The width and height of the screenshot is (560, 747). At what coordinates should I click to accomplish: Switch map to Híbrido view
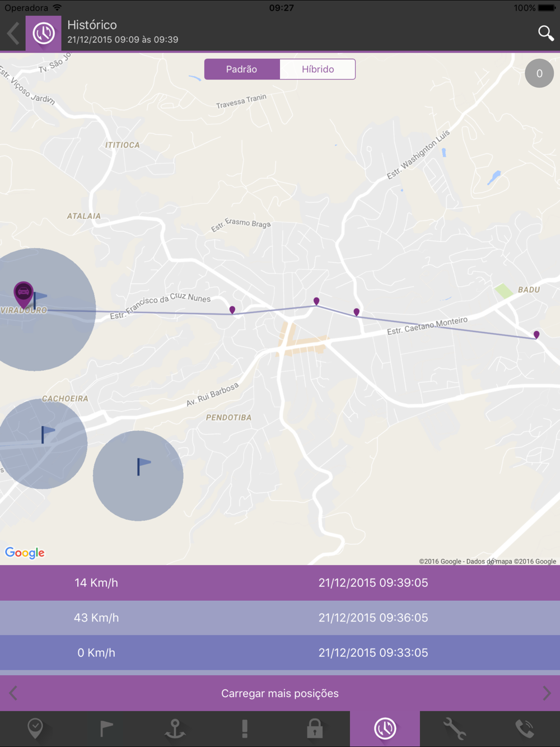(318, 69)
